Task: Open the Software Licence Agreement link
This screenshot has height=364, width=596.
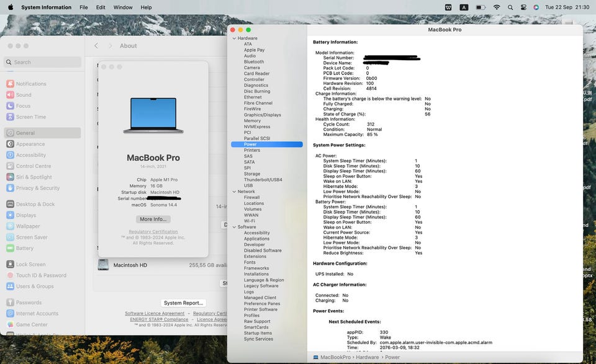Action: pos(155,314)
